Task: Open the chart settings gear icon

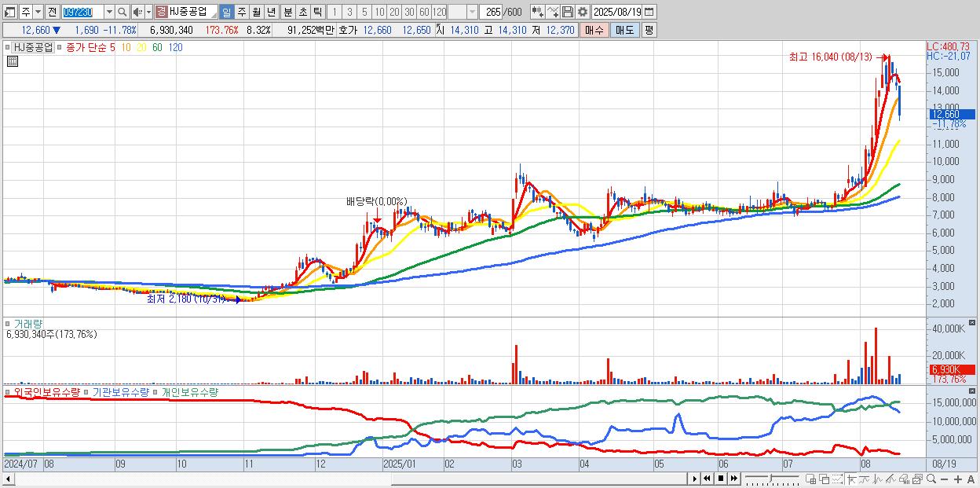Action: click(583, 12)
